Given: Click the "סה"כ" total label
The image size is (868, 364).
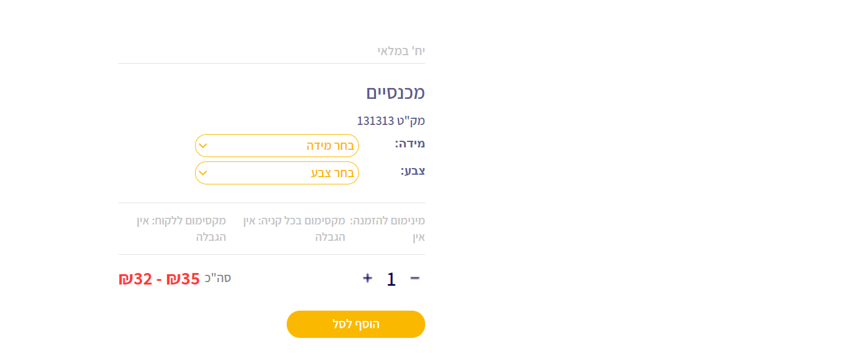Looking at the screenshot, I should tap(217, 278).
